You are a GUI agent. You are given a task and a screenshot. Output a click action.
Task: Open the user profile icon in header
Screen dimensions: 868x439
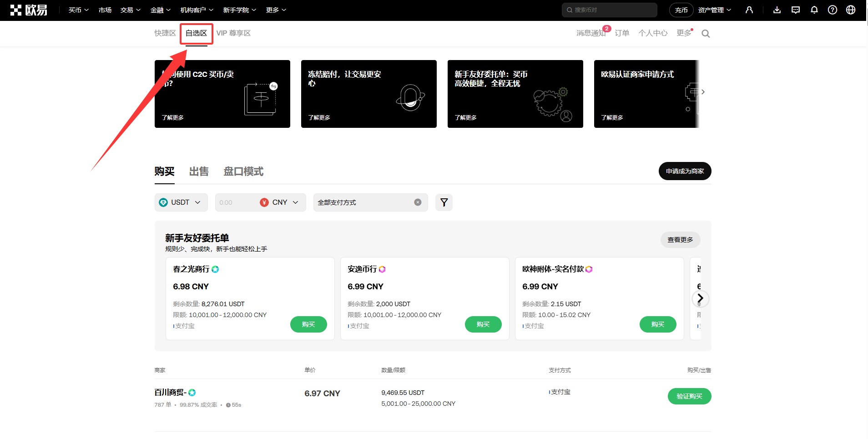point(749,10)
